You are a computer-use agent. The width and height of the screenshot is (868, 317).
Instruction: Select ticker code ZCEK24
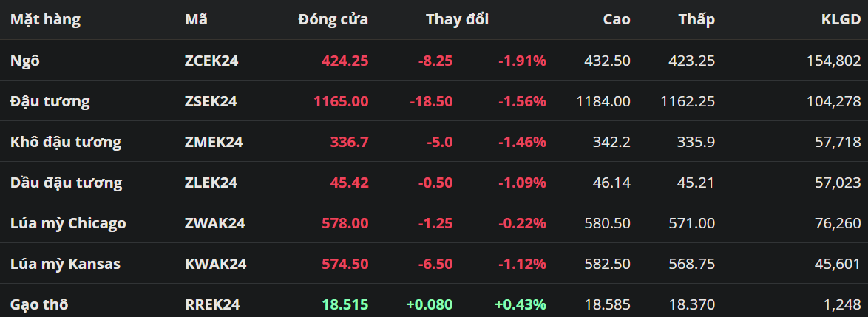click(211, 61)
